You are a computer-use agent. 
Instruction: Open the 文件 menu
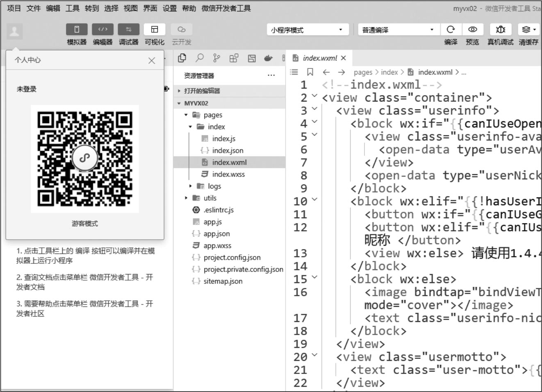(34, 8)
